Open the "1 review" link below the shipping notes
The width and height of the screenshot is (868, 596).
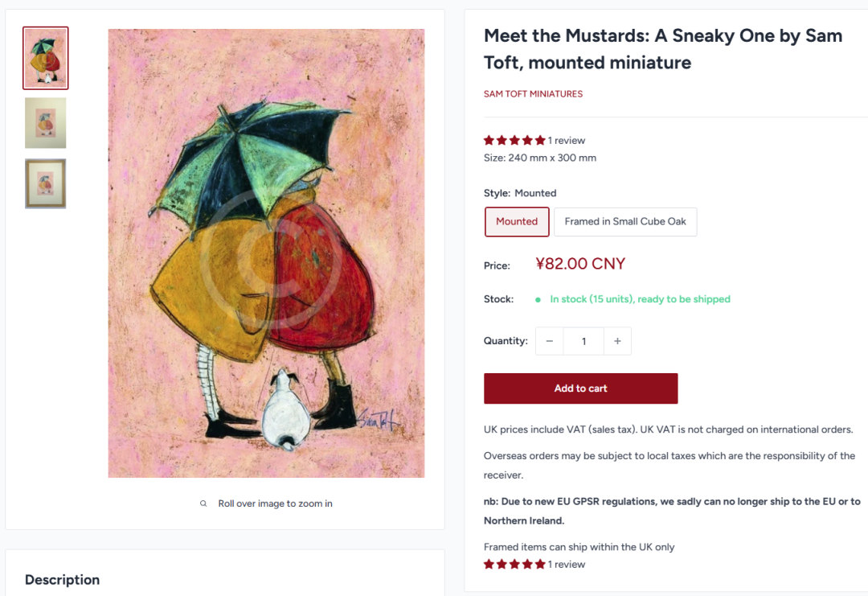(567, 565)
